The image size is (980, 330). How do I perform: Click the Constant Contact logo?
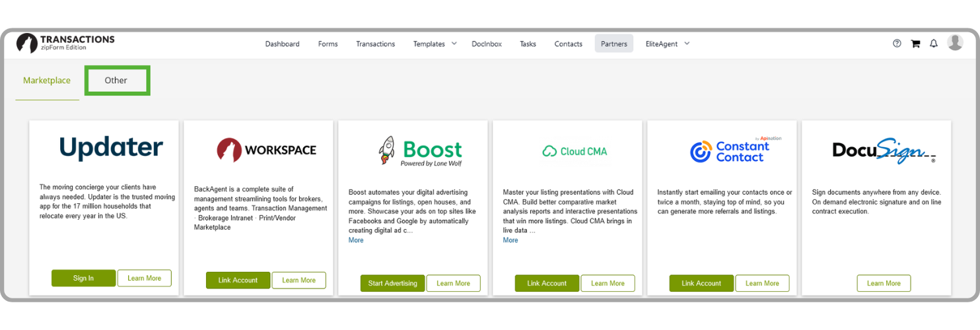coord(735,150)
